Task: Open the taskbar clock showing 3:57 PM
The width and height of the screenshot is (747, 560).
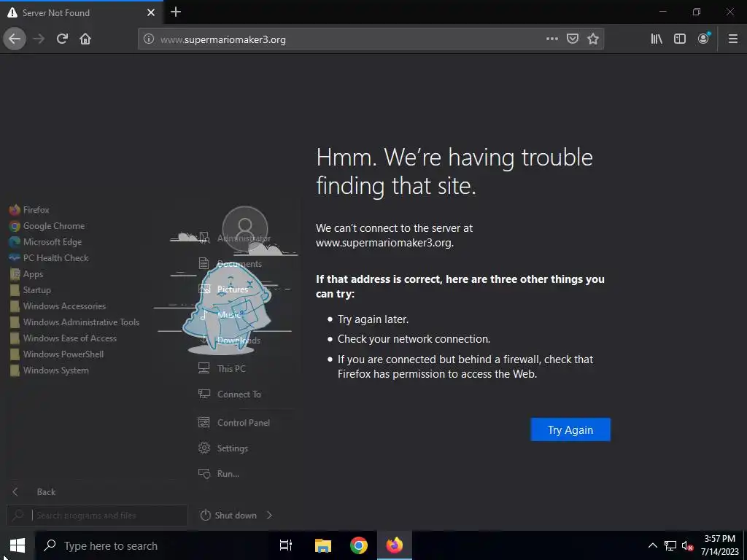Action: [719, 545]
